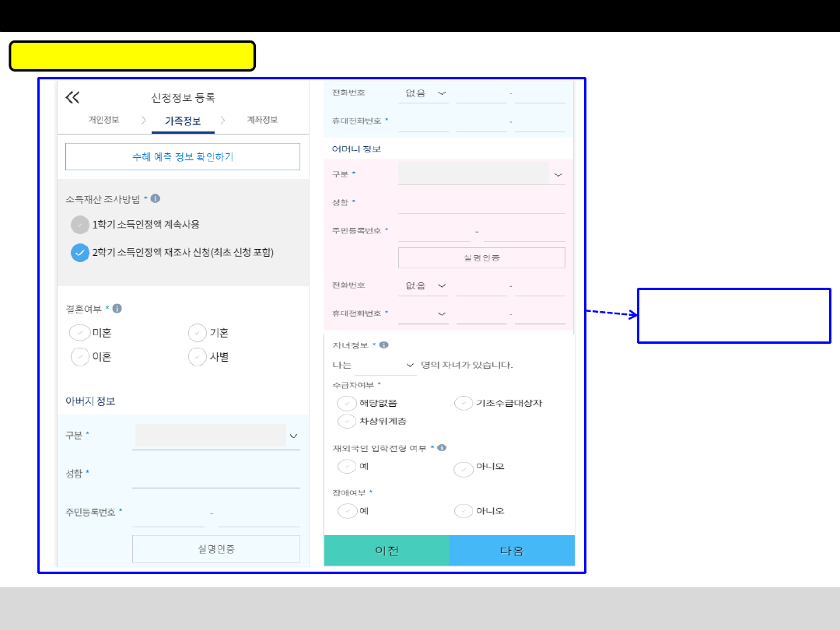Open father's 구분 dropdown
This screenshot has height=630, width=840.
click(x=216, y=436)
